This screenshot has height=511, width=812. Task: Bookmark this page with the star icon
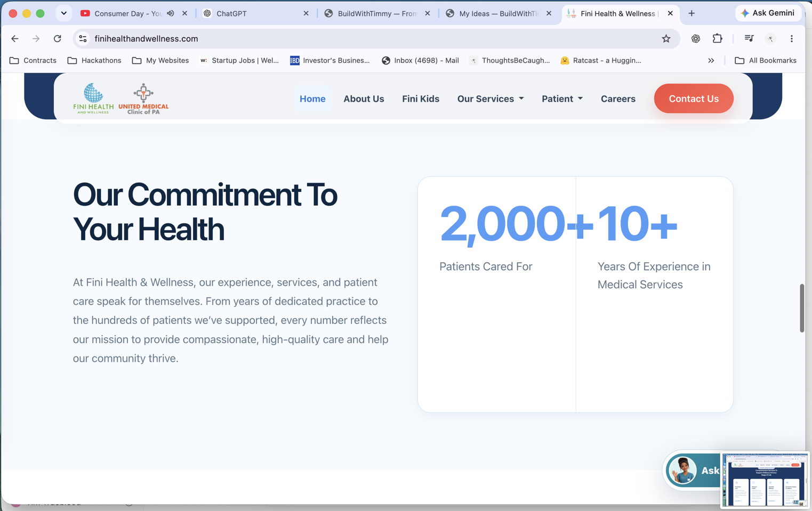click(x=666, y=39)
